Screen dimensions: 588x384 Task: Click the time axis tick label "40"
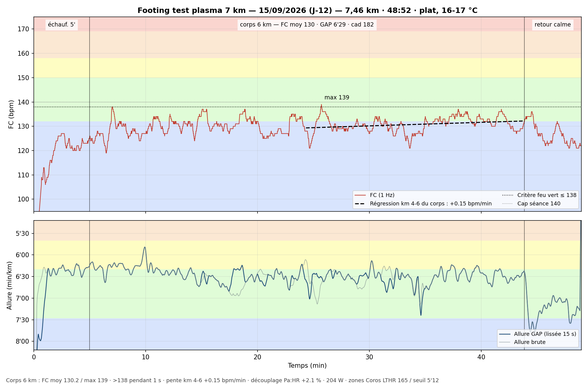tap(481, 357)
